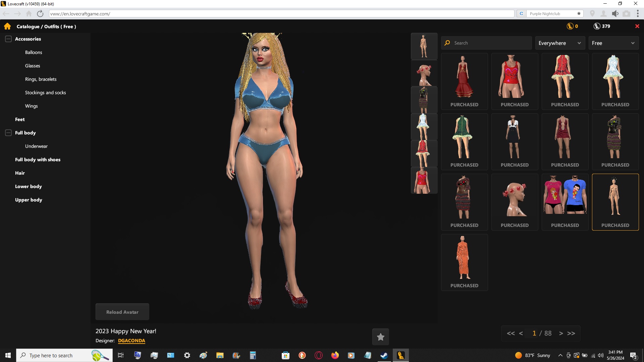
Task: Open the Everywhere location dropdown
Action: [560, 43]
